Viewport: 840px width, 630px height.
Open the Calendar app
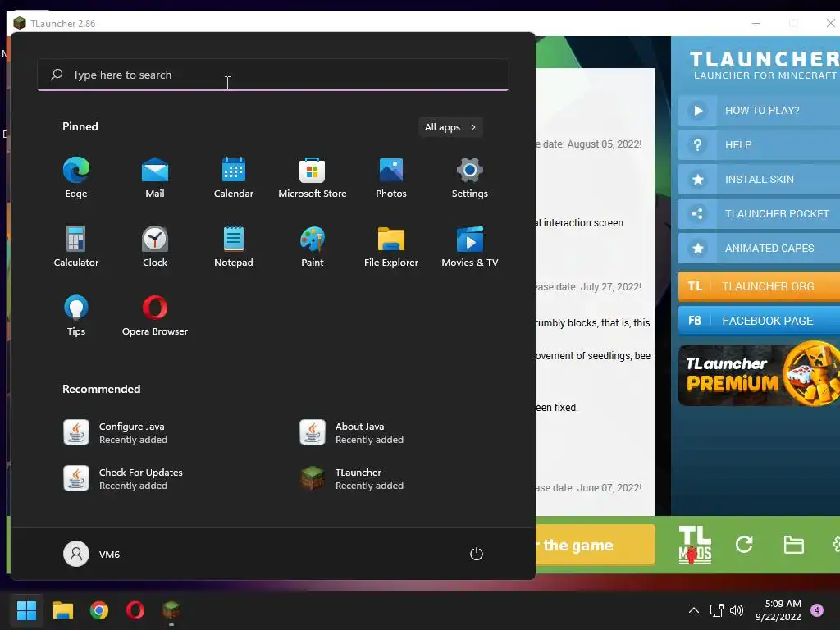pyautogui.click(x=234, y=178)
